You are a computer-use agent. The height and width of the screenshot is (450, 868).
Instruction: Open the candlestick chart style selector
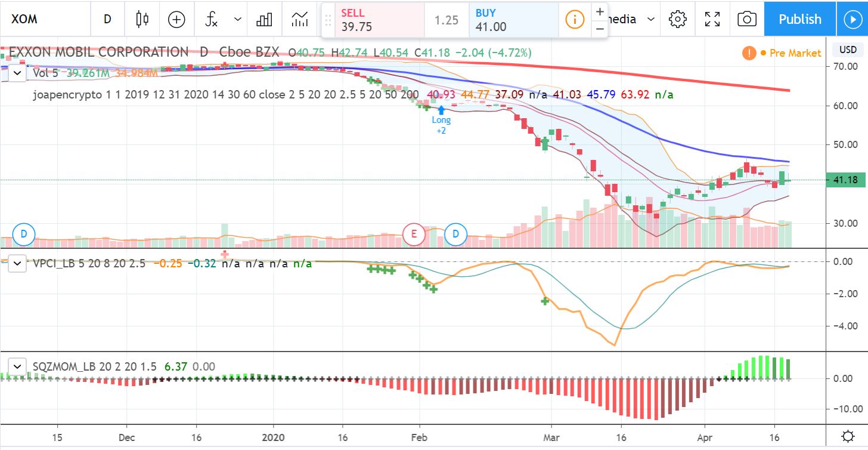[x=142, y=19]
